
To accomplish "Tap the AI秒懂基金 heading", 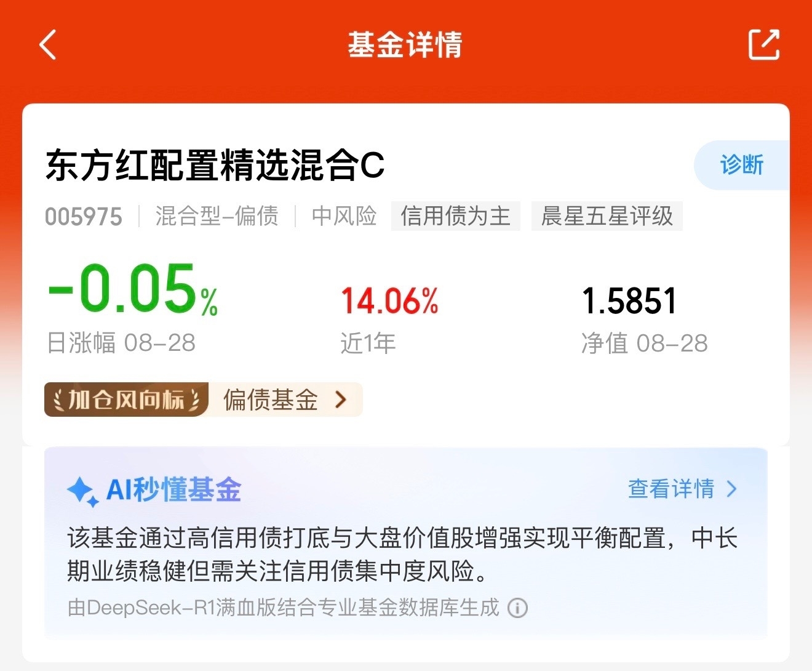I will [x=173, y=490].
